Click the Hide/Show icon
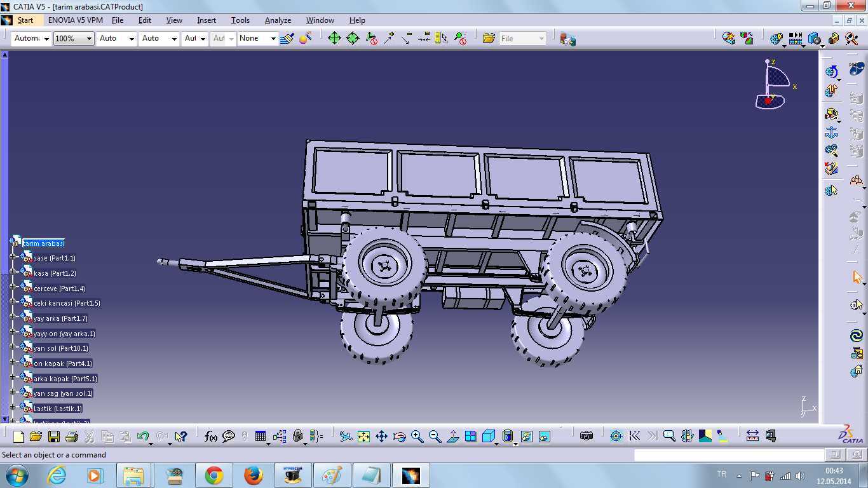This screenshot has width=868, height=488. (526, 437)
